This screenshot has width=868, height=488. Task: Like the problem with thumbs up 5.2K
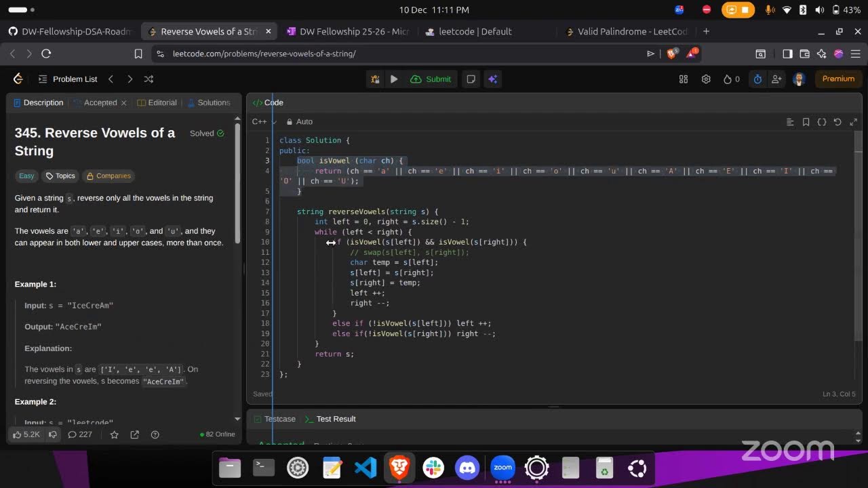pyautogui.click(x=26, y=434)
